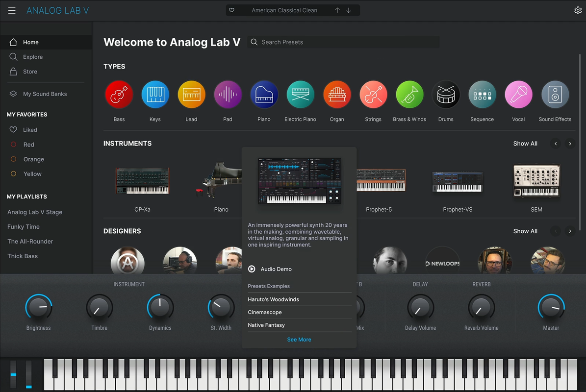The width and height of the screenshot is (586, 392).
Task: Click the Timbre knob
Action: tap(100, 307)
